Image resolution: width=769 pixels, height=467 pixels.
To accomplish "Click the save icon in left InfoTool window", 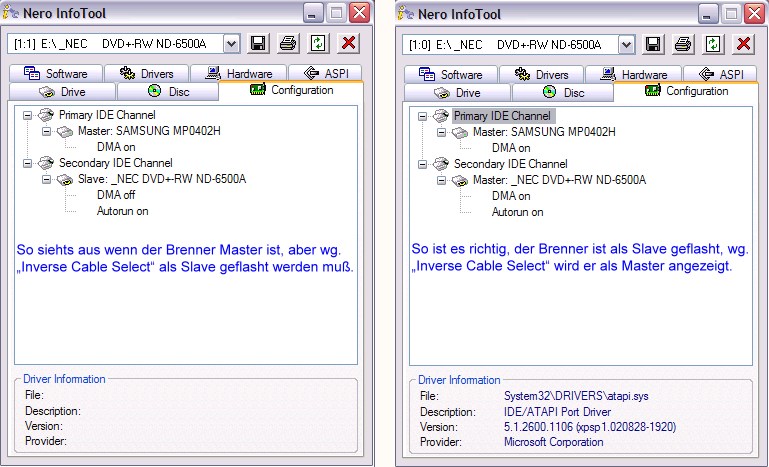I will click(258, 44).
